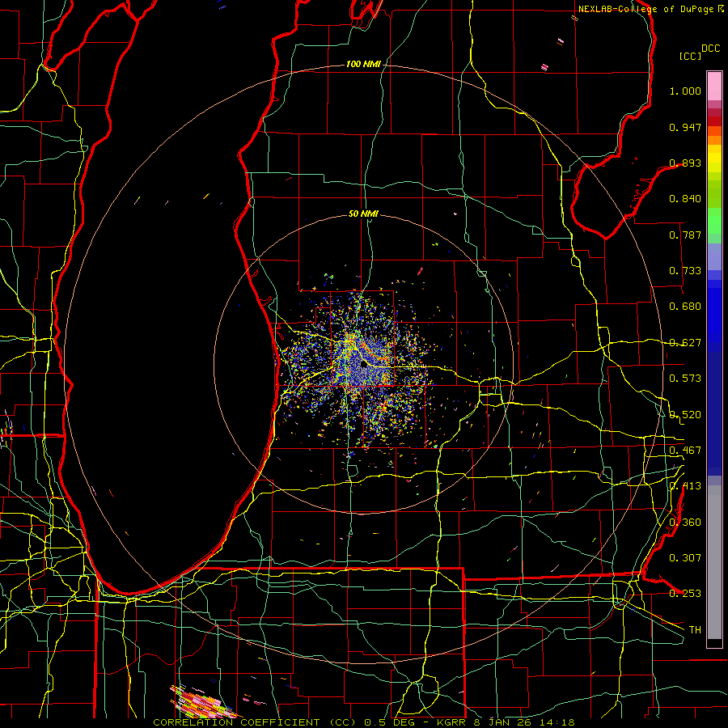The height and width of the screenshot is (728, 728).
Task: Pick the pink segment of the color bar
Action: click(x=714, y=87)
